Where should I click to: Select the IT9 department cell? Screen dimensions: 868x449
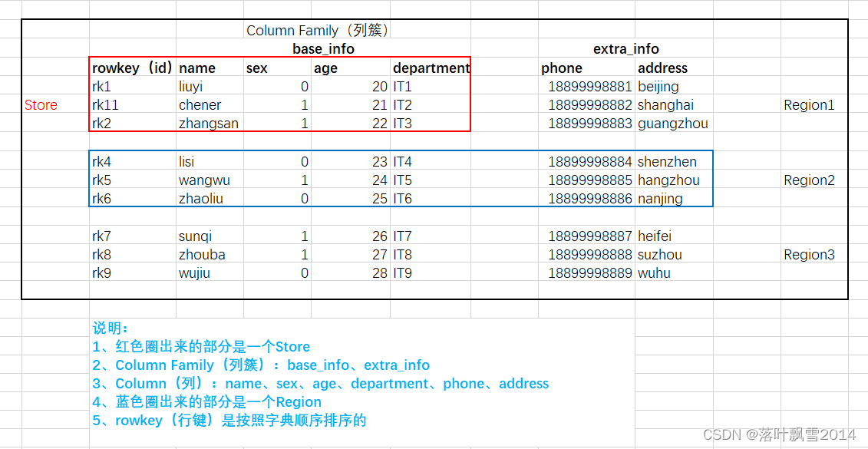(x=403, y=272)
